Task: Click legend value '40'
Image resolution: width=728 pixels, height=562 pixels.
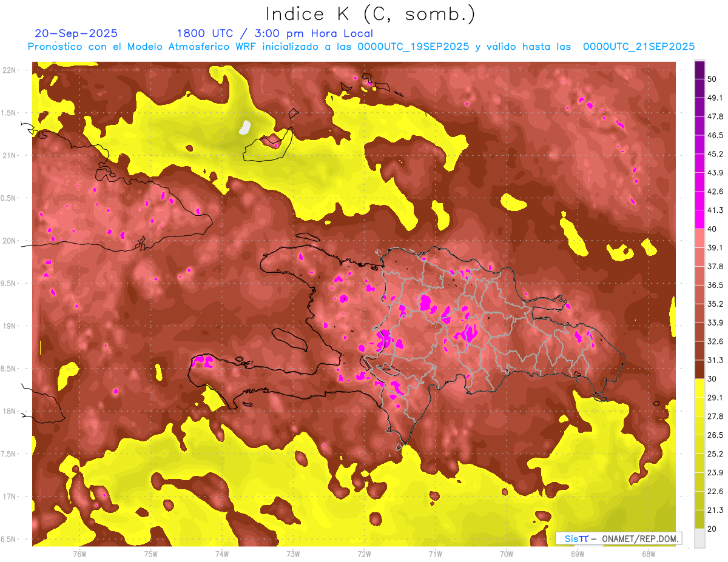Action: 712,229
